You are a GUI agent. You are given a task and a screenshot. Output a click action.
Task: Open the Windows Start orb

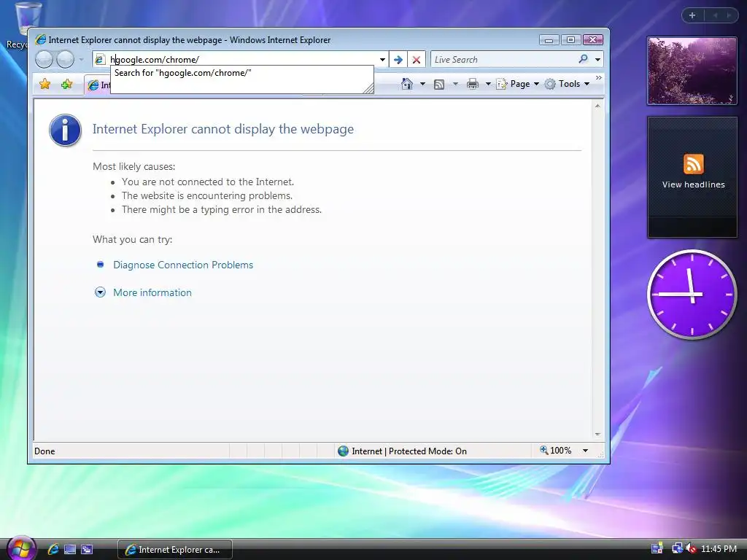21,548
